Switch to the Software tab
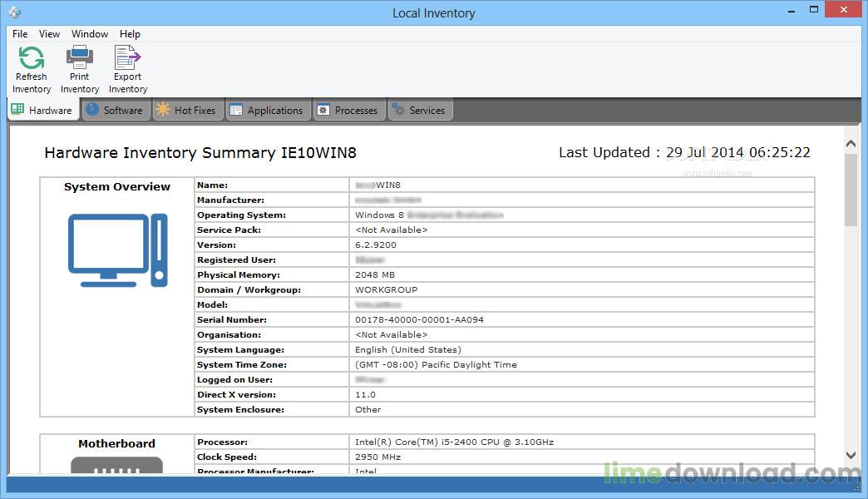The height and width of the screenshot is (499, 868). [x=116, y=110]
